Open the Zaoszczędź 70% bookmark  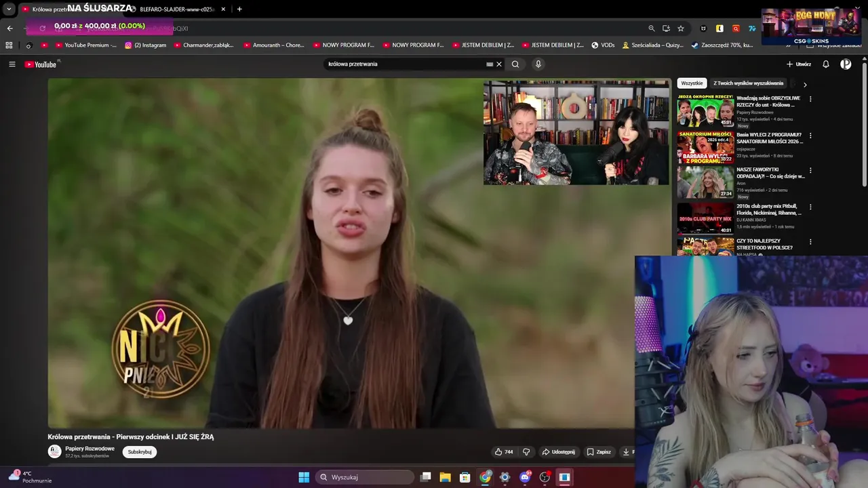click(x=722, y=45)
